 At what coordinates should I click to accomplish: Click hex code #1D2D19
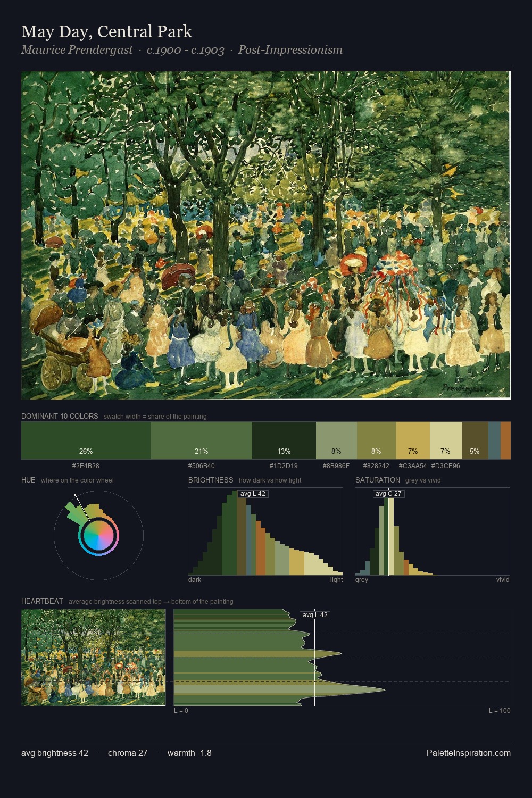(x=284, y=466)
